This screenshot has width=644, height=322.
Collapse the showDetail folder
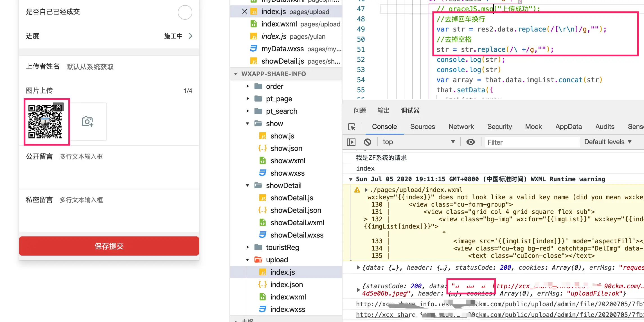(247, 185)
